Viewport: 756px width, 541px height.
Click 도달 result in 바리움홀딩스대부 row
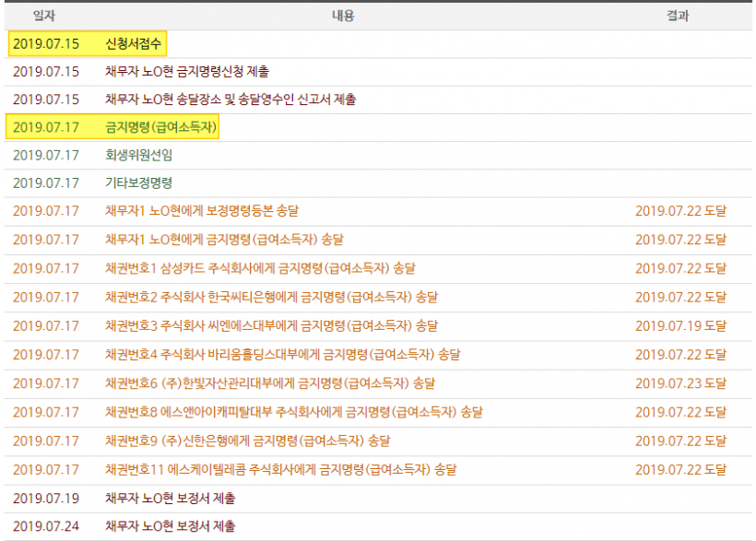[680, 355]
